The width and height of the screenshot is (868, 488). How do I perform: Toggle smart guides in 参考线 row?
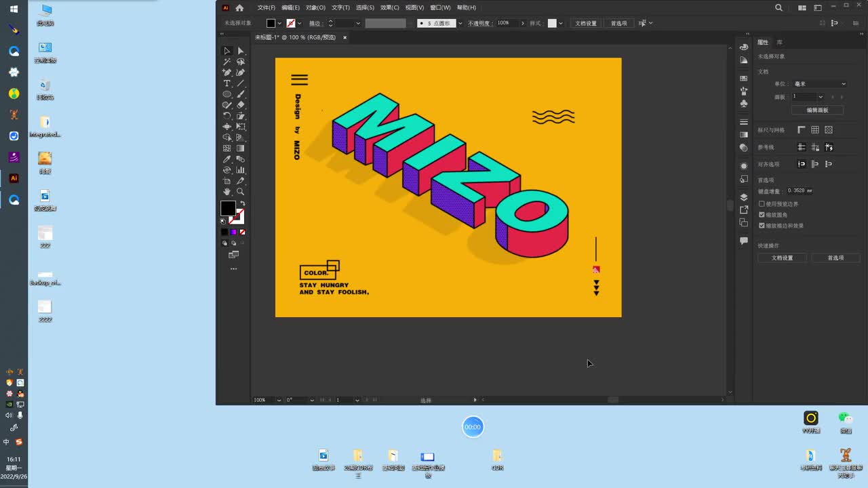(x=829, y=147)
